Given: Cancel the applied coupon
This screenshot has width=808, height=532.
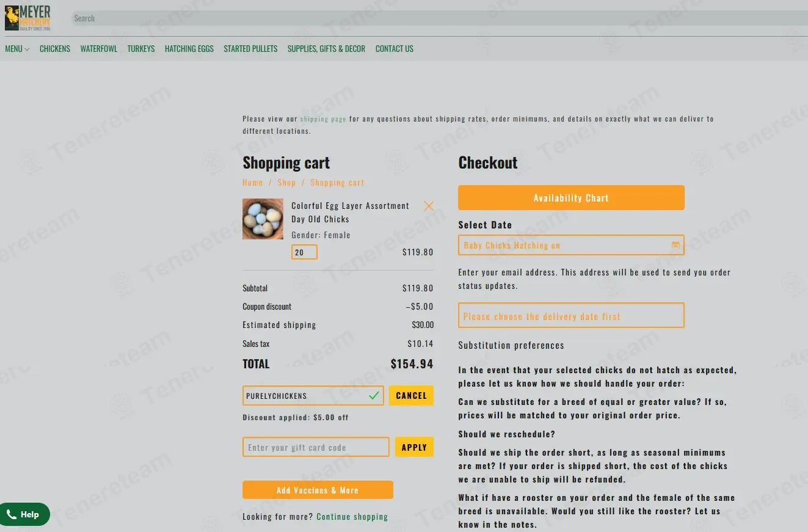Looking at the screenshot, I should tap(411, 396).
